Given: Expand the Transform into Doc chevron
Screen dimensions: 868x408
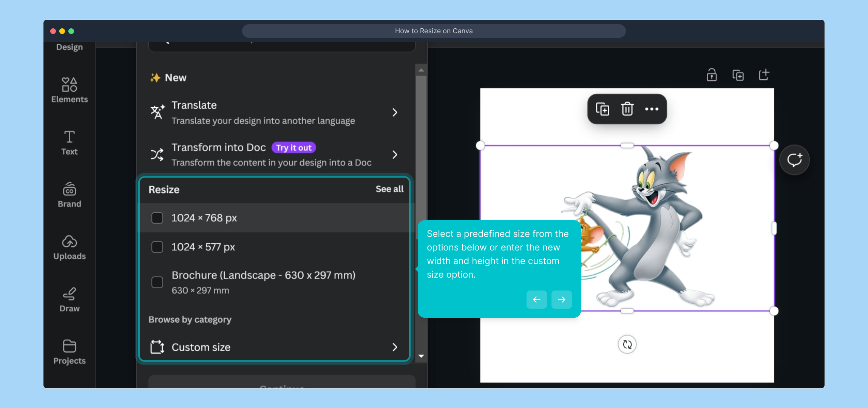Looking at the screenshot, I should click(394, 155).
